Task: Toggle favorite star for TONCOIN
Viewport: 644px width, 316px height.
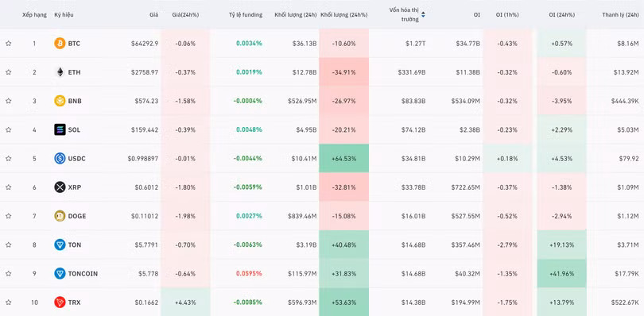Action: click(x=8, y=273)
